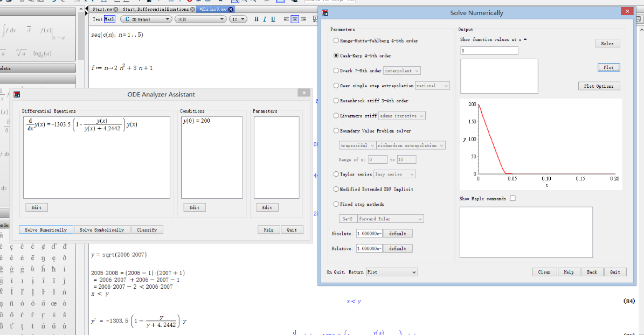Click Clear in Solve Numerically dialog

click(x=545, y=272)
